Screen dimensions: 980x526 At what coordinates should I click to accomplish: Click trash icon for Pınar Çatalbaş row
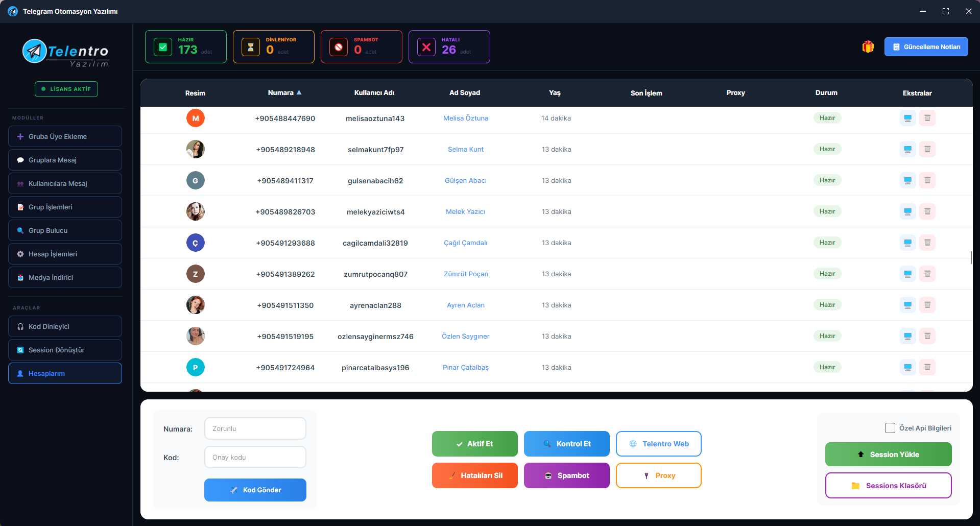[x=927, y=368]
